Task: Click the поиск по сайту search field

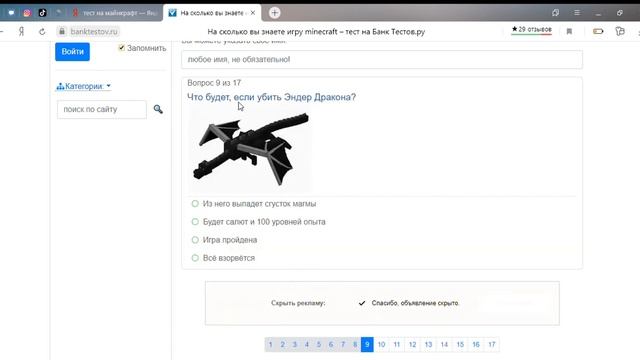Action: click(x=102, y=109)
